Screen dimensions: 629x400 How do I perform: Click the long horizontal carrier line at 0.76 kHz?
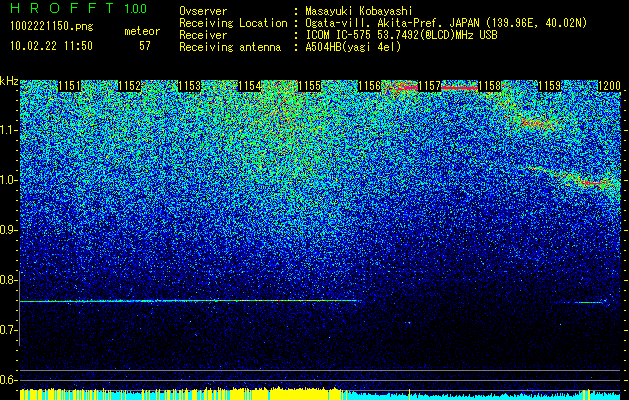[188, 301]
